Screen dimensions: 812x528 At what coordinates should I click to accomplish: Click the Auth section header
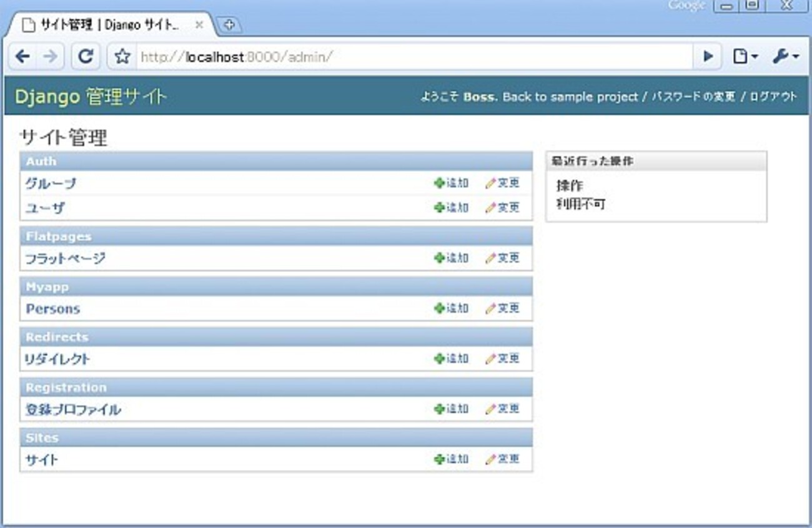coord(276,161)
